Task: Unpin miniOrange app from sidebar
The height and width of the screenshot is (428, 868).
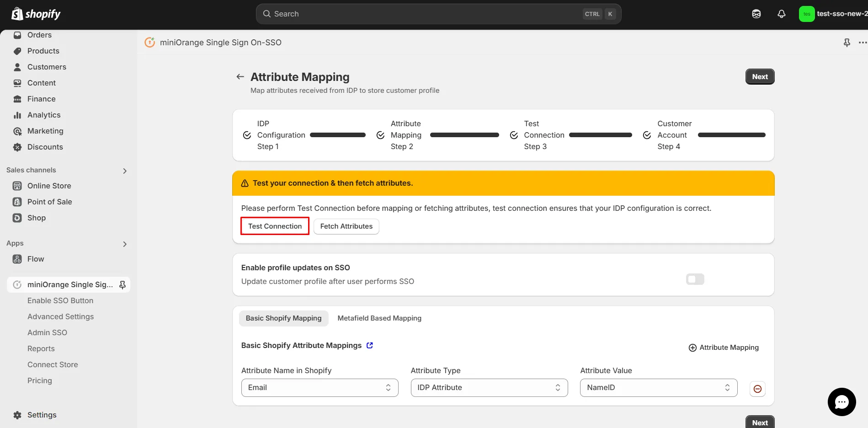Action: coord(122,284)
